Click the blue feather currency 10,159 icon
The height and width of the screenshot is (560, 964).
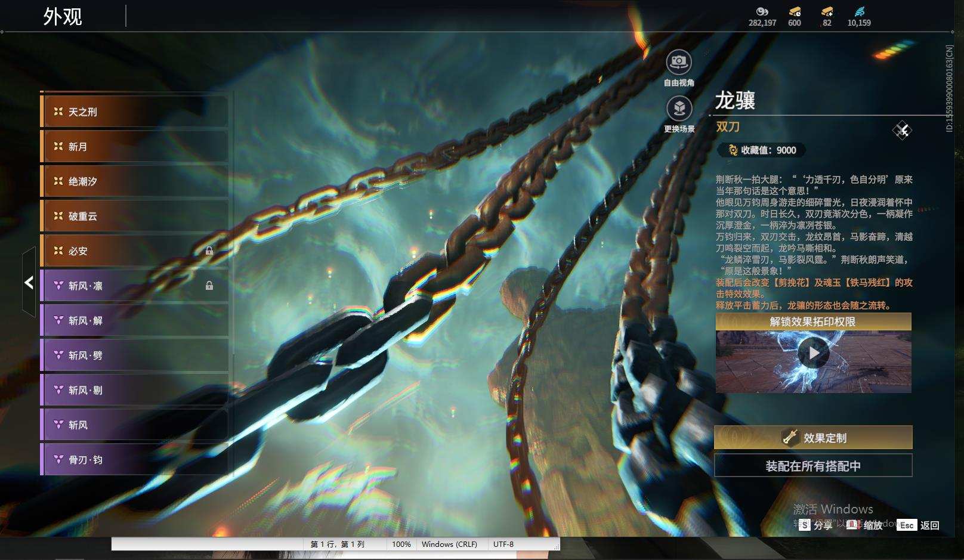(x=859, y=11)
